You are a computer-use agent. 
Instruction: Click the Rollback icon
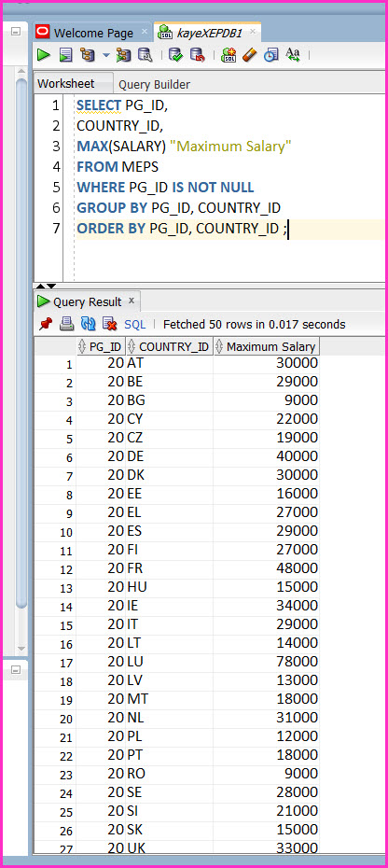(197, 54)
